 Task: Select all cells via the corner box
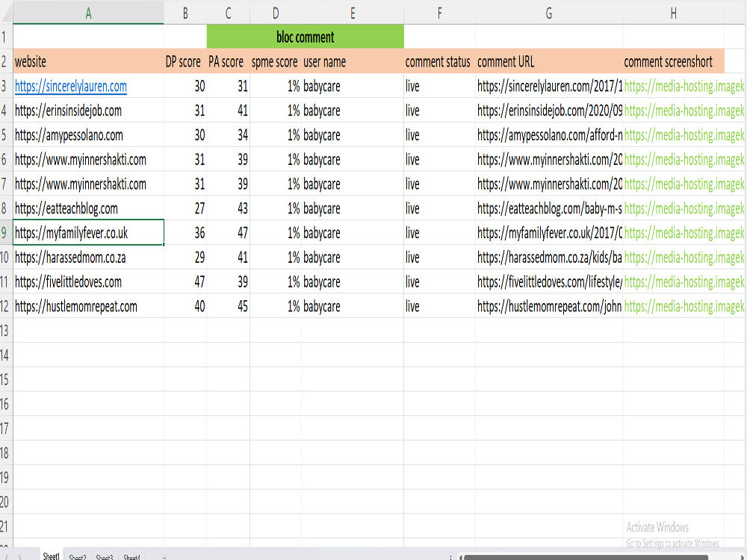(x=6, y=13)
